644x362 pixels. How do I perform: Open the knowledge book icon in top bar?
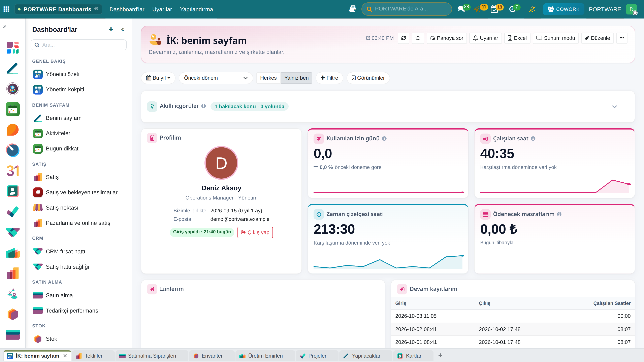(x=353, y=9)
